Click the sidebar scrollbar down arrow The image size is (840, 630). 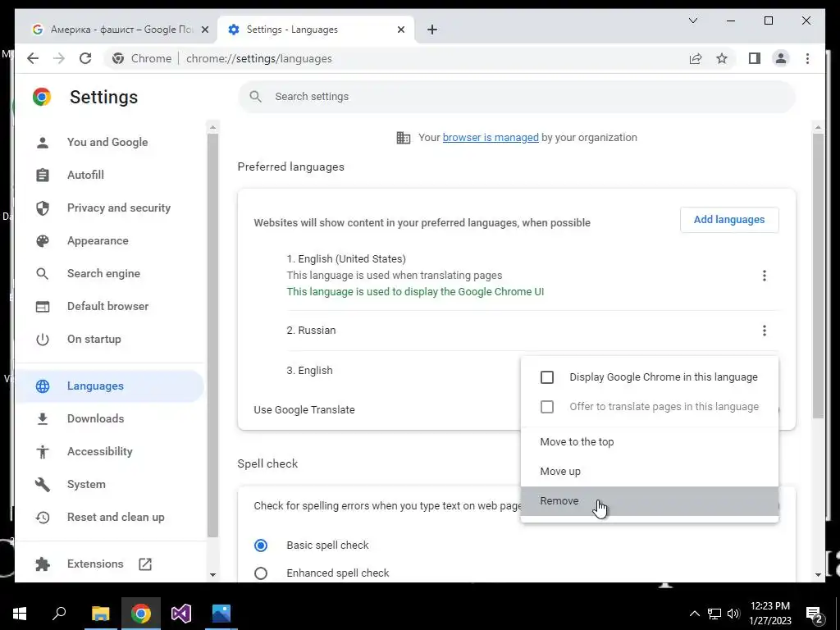pyautogui.click(x=212, y=575)
